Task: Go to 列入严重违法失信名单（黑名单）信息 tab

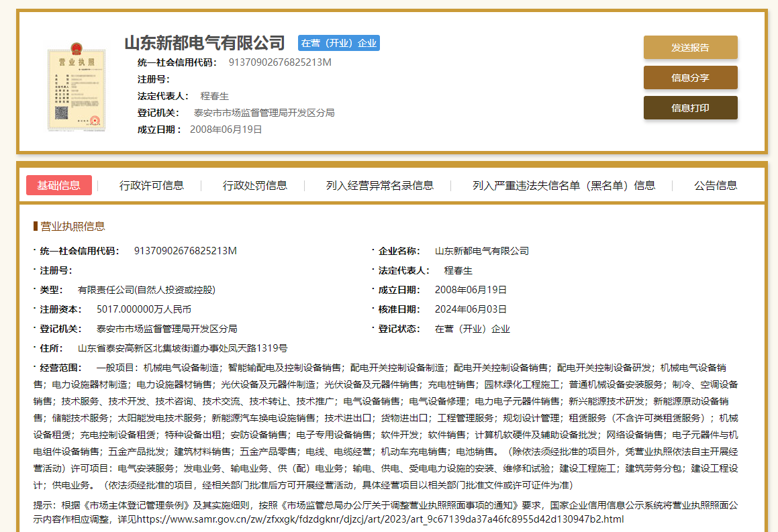Action: click(x=564, y=185)
